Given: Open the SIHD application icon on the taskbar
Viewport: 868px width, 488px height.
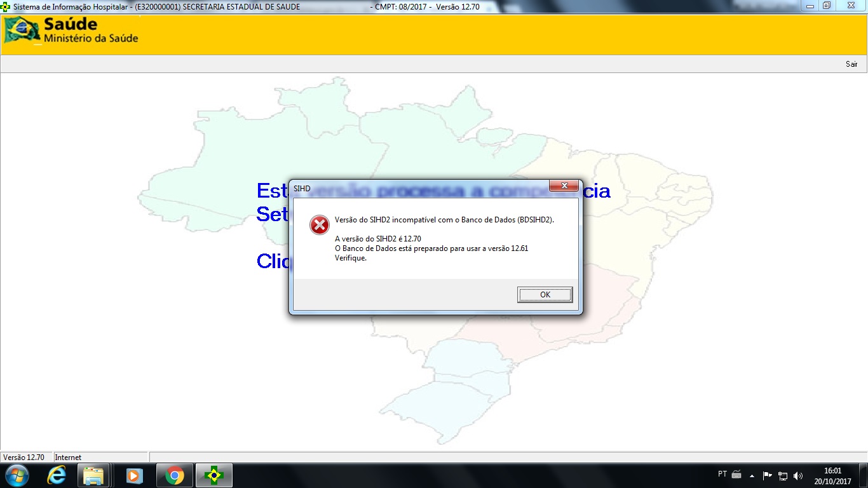Looking at the screenshot, I should click(214, 475).
